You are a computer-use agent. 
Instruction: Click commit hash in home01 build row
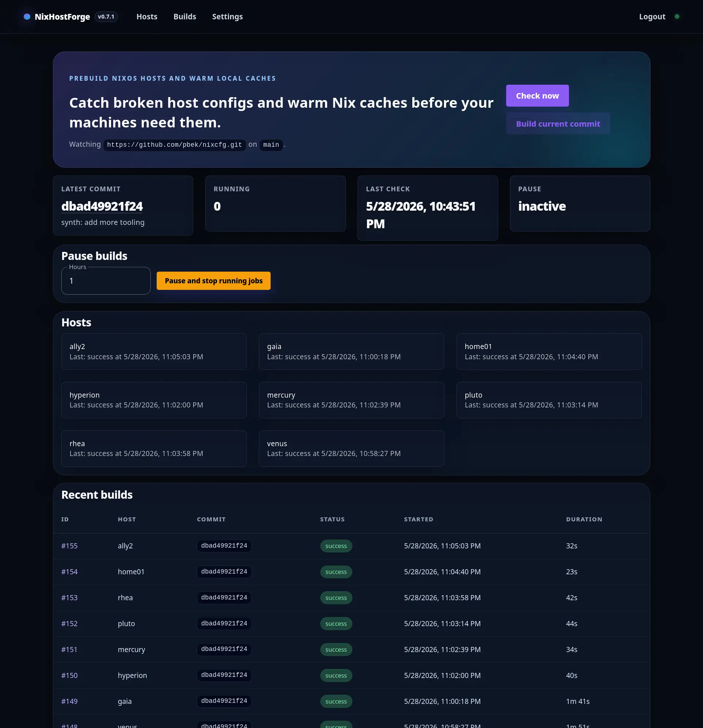point(224,572)
